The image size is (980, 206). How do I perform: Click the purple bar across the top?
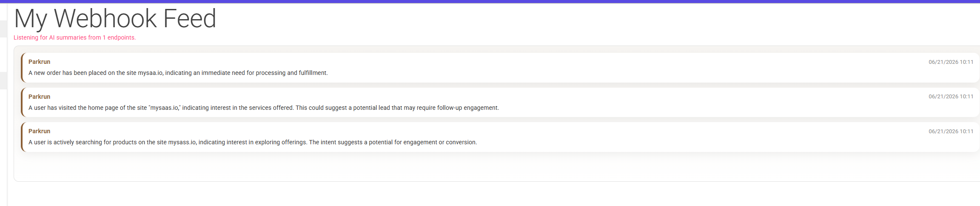pyautogui.click(x=490, y=1)
